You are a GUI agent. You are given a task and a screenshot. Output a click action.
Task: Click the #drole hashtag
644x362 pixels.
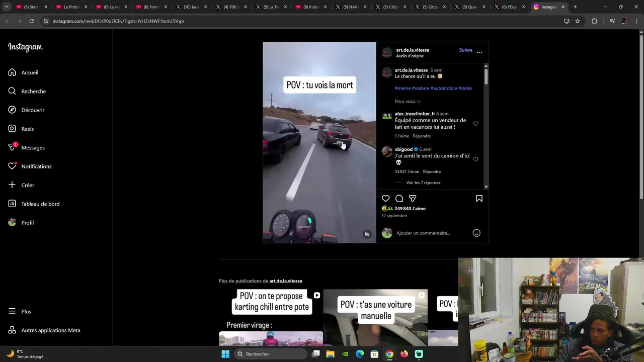[465, 88]
